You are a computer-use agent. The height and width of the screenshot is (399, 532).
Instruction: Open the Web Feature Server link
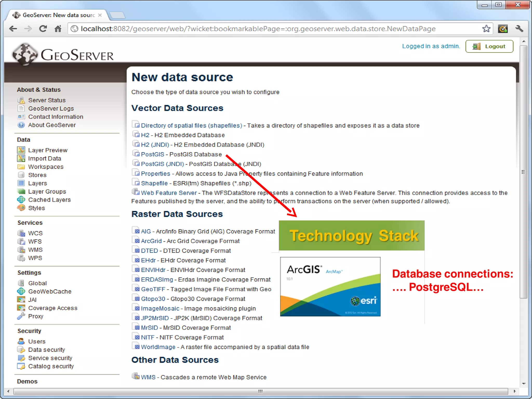click(169, 193)
